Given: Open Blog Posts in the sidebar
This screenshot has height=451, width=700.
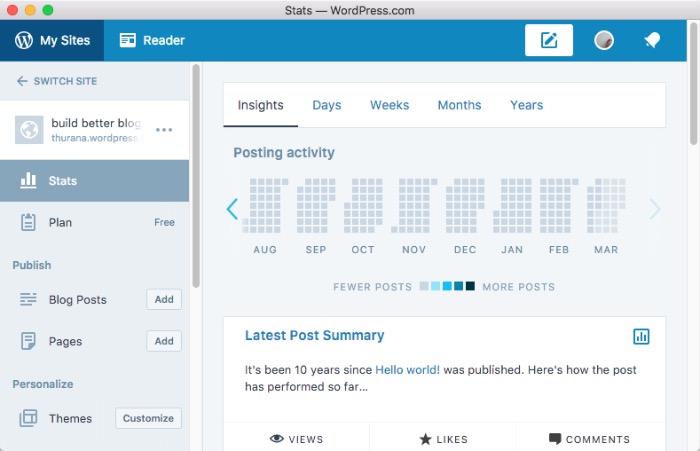Looking at the screenshot, I should pos(78,300).
